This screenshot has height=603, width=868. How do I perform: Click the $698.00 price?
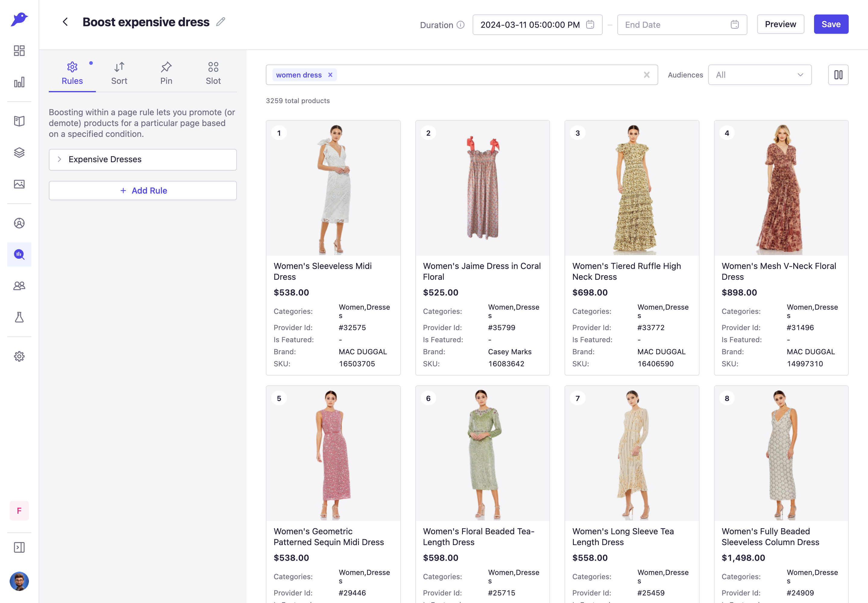click(x=590, y=292)
